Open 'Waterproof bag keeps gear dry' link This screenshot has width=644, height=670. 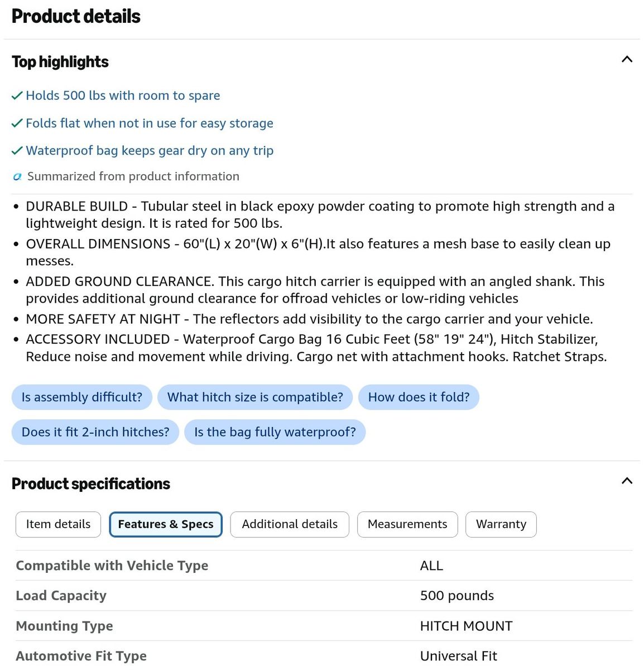point(150,150)
